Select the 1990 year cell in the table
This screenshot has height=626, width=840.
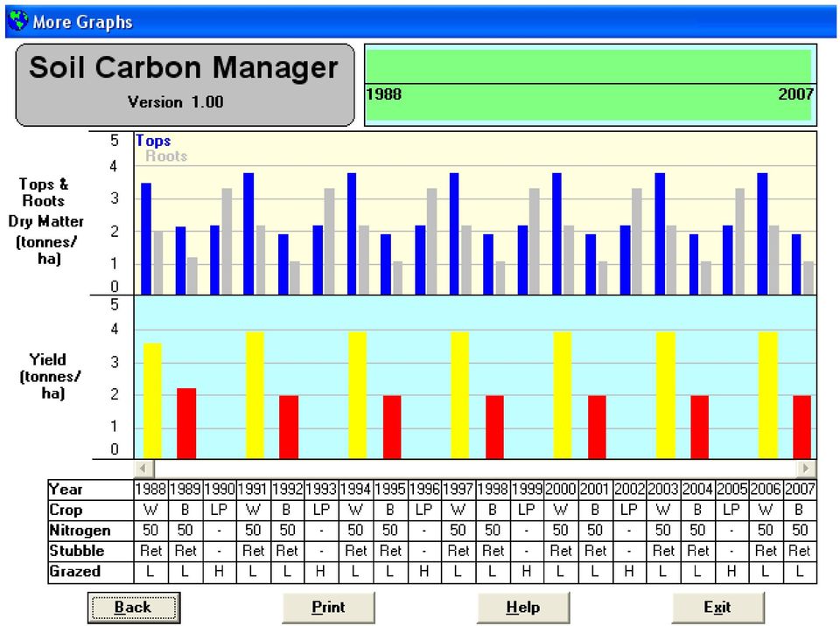click(220, 490)
